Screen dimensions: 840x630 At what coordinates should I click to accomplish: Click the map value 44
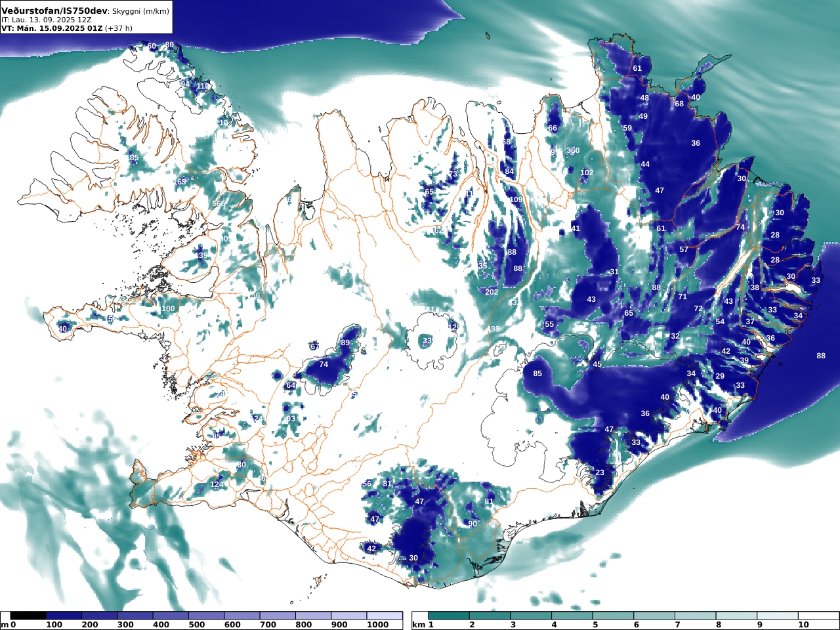point(645,164)
